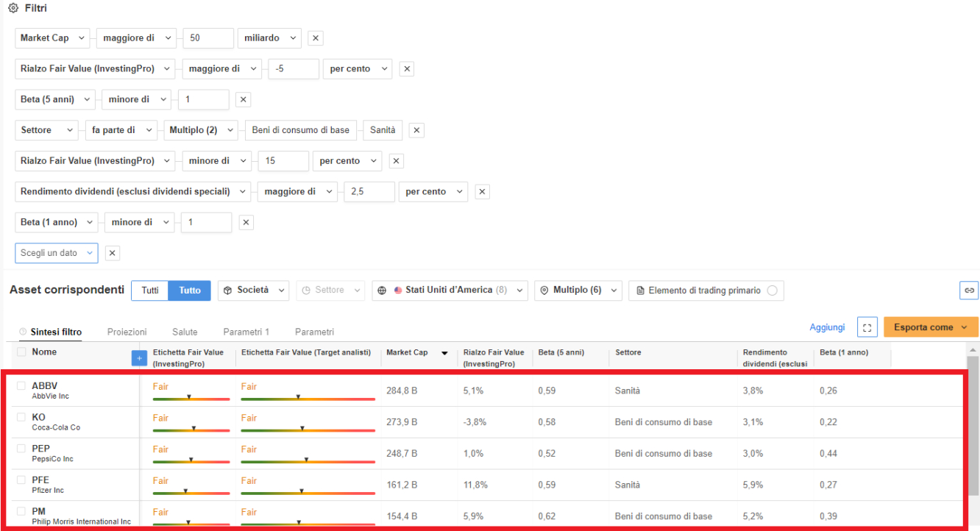The height and width of the screenshot is (531, 980).
Task: Click KO analyst target Fair Value gauge
Action: (x=308, y=430)
